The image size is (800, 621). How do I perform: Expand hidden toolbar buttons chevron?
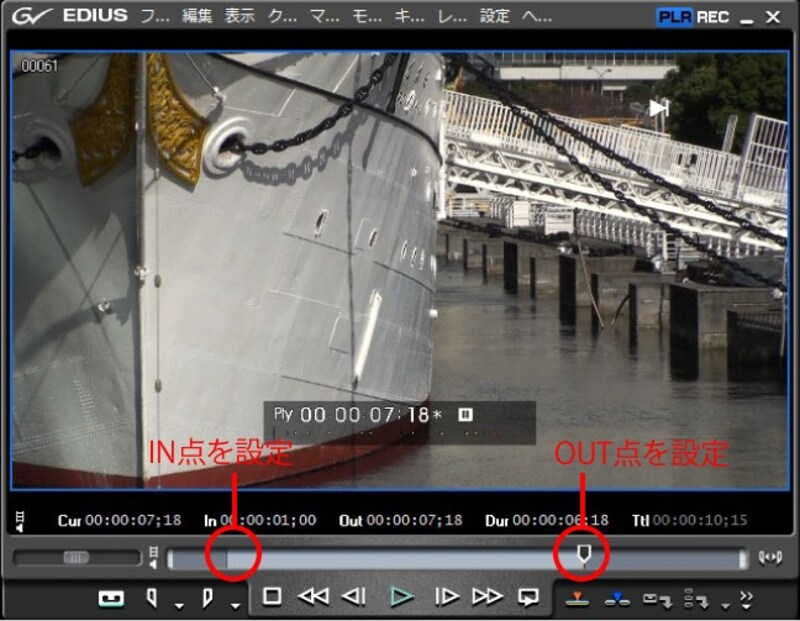click(x=746, y=600)
